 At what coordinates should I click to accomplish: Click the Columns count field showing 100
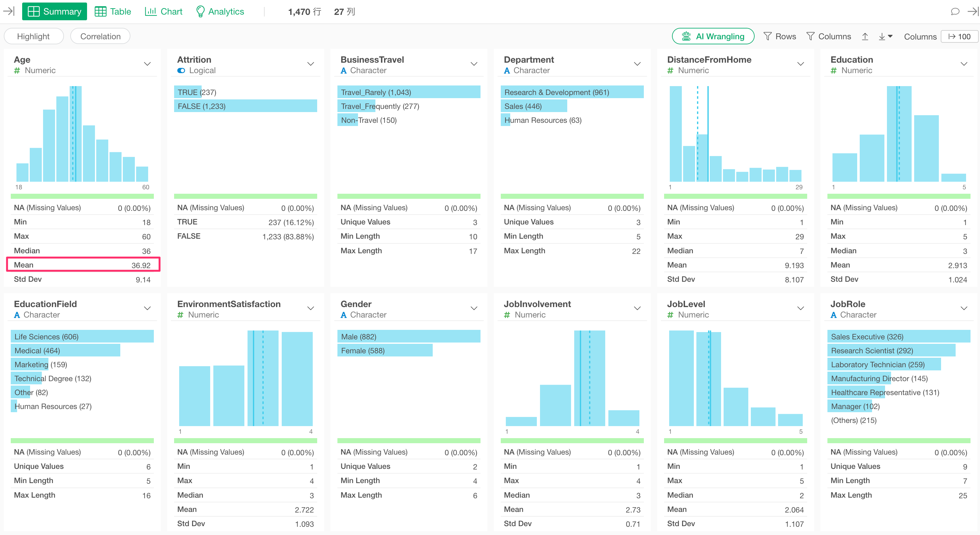coord(959,36)
